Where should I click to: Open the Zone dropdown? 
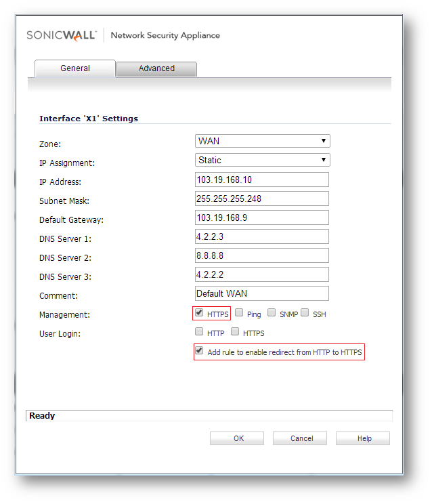262,142
